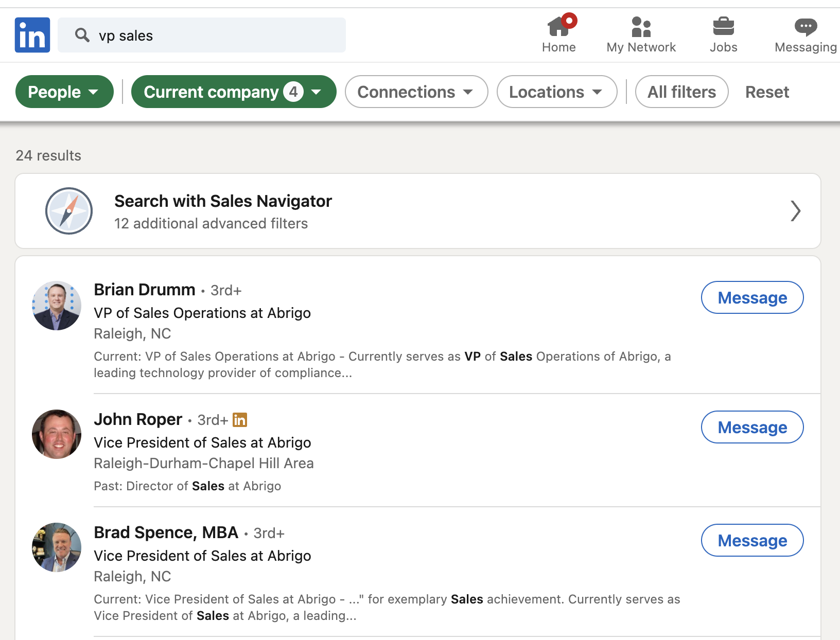
Task: Open the All filters panel
Action: (x=681, y=92)
